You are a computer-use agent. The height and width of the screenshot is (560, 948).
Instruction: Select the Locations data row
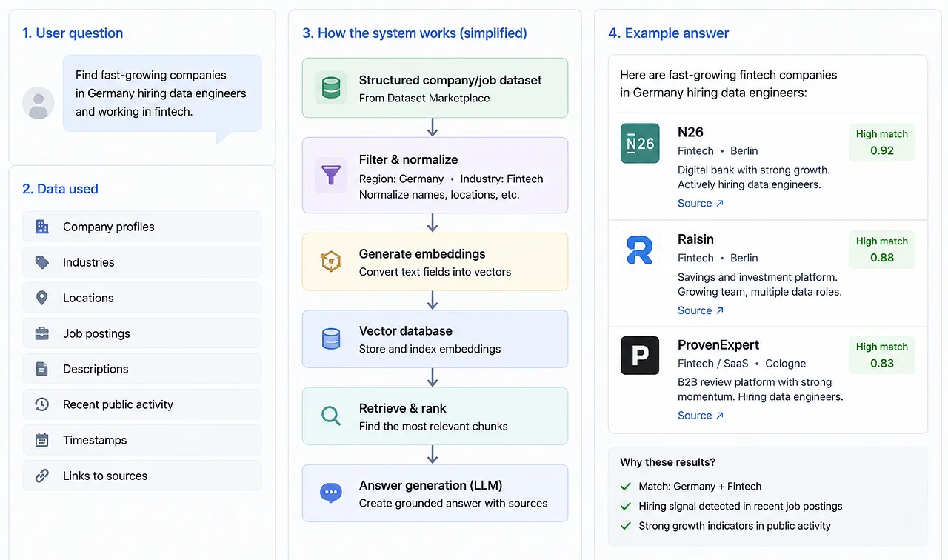point(142,298)
